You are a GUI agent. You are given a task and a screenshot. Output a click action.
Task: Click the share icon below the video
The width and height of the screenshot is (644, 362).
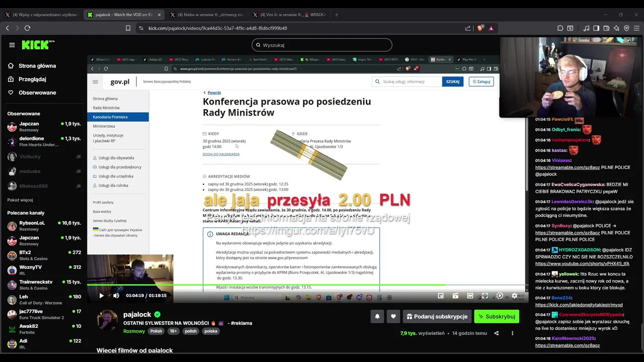point(497,333)
